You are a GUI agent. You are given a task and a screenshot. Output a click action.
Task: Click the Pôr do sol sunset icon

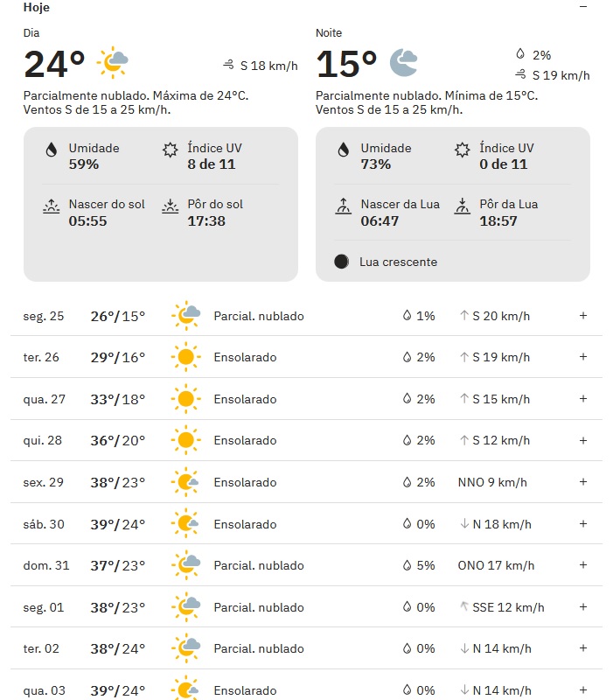170,206
